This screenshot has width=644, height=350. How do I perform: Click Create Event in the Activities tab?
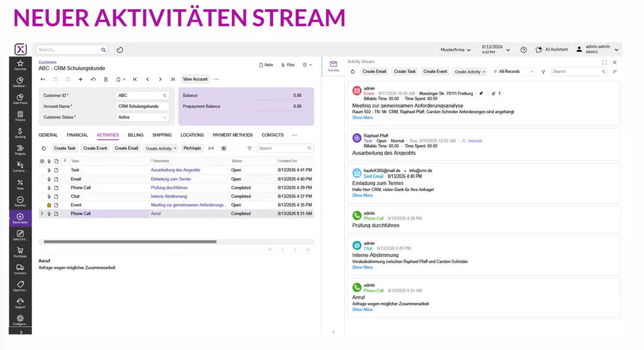tap(95, 148)
